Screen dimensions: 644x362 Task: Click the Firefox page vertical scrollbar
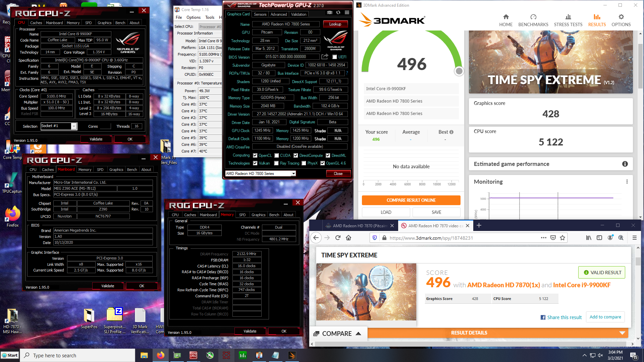click(x=638, y=261)
